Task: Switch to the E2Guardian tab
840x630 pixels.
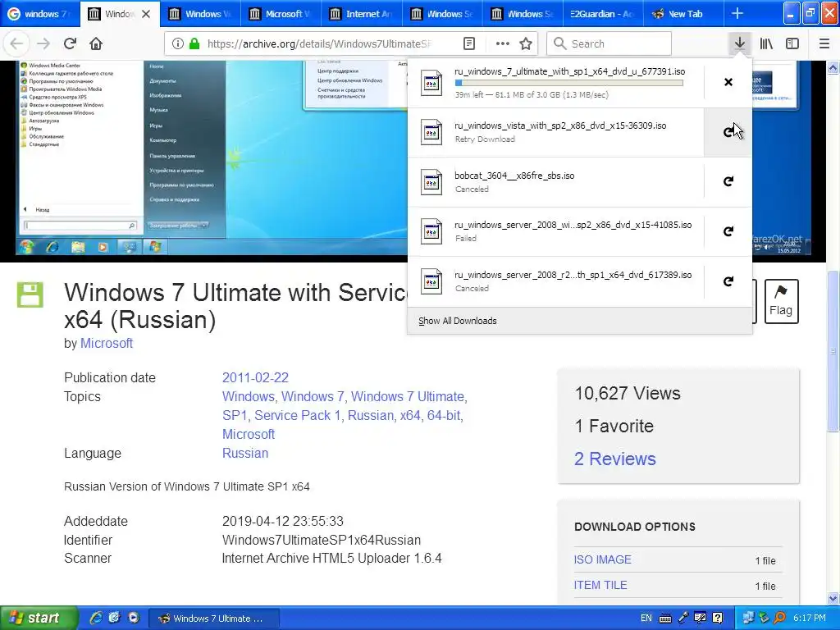Action: pos(603,14)
